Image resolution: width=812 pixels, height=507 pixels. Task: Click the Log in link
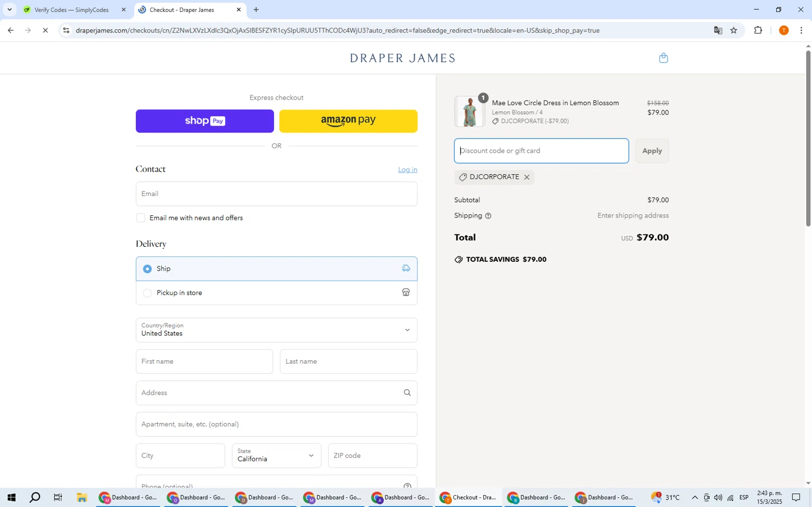click(408, 170)
